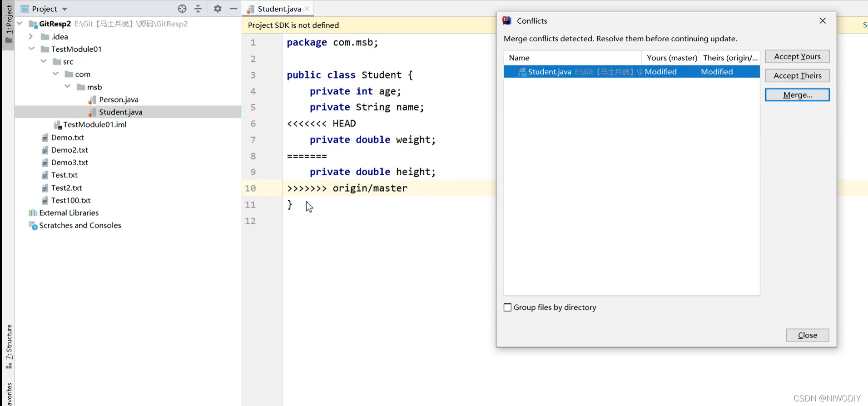The width and height of the screenshot is (868, 406).
Task: Collapse the msb package arrow
Action: (x=67, y=86)
